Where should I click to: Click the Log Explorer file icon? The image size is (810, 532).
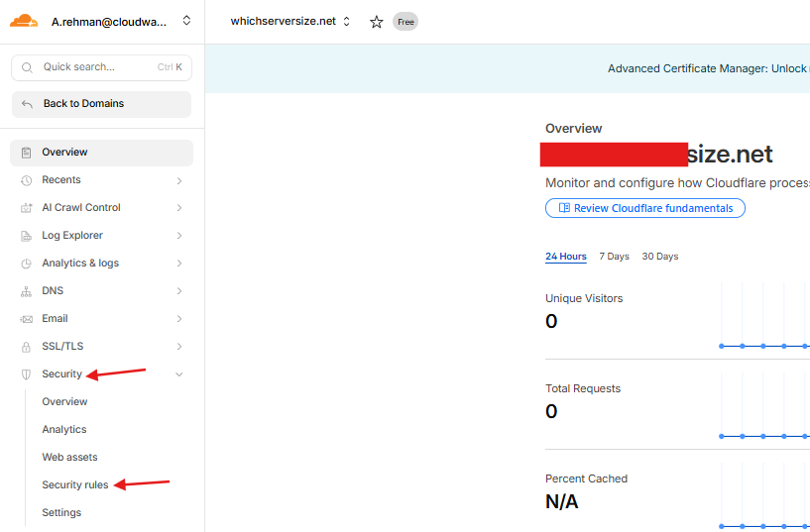pos(26,236)
